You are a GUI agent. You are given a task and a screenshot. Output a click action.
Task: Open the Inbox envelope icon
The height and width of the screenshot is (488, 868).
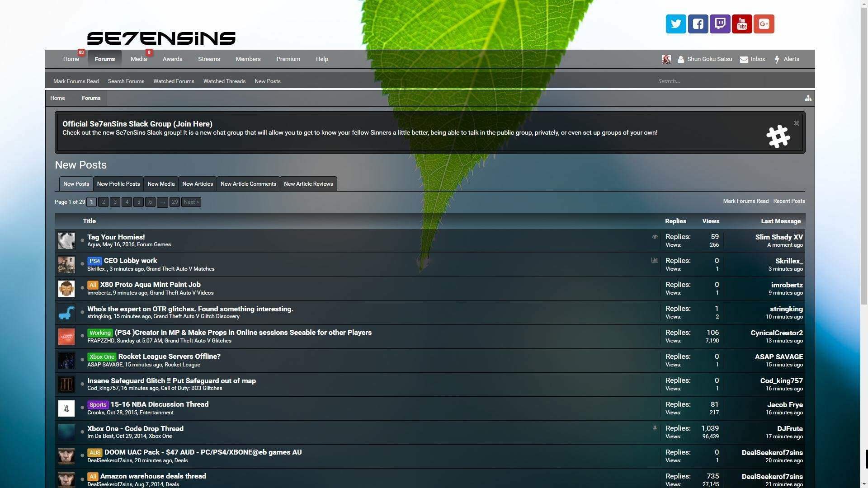tap(744, 59)
